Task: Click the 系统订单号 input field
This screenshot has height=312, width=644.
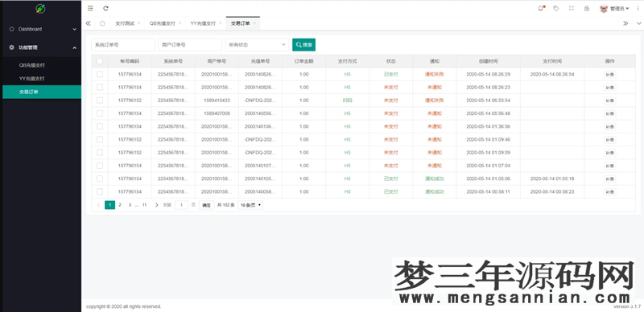Action: (x=123, y=45)
